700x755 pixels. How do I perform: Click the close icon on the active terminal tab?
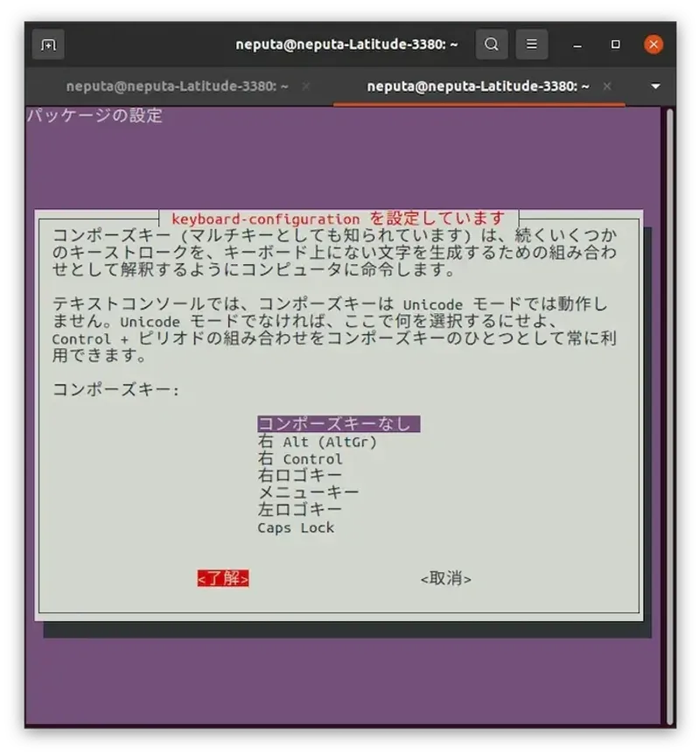[606, 87]
